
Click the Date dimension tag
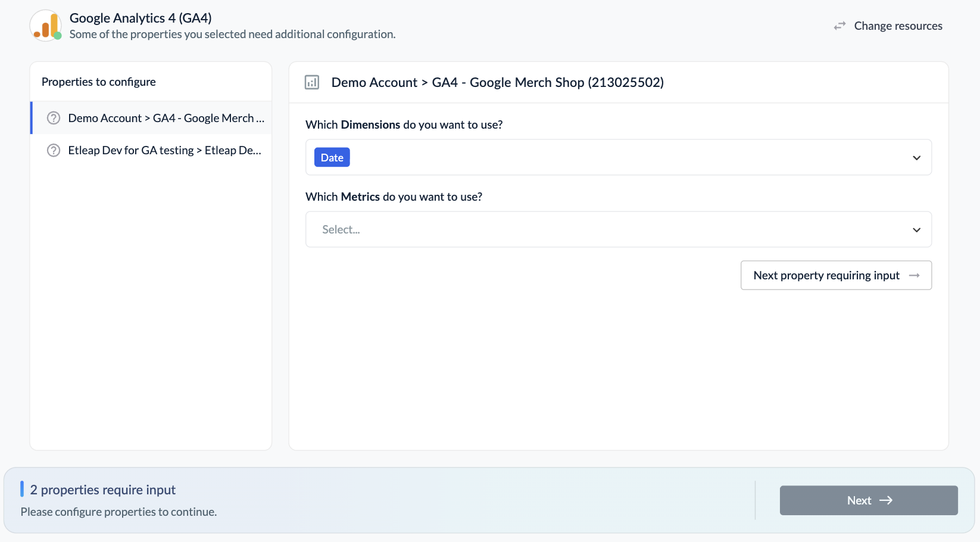coord(332,157)
